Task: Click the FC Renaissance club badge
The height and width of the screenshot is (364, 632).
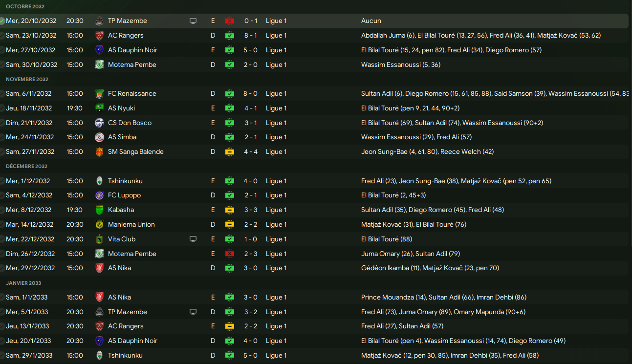Action: click(99, 94)
